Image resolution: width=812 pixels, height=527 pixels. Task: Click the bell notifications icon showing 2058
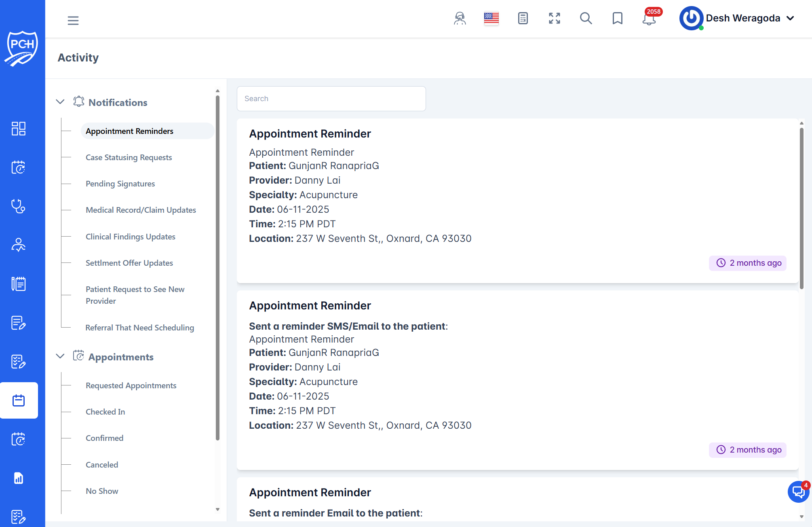(x=649, y=19)
